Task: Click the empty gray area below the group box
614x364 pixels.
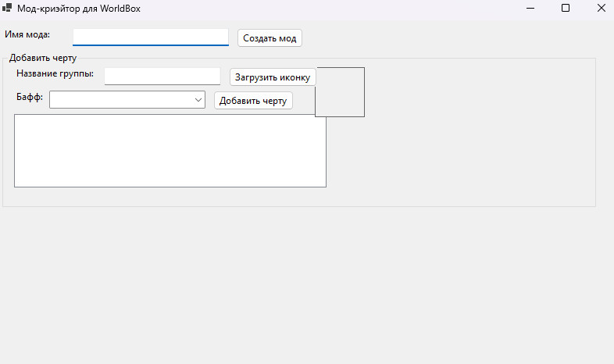Action: (307, 286)
